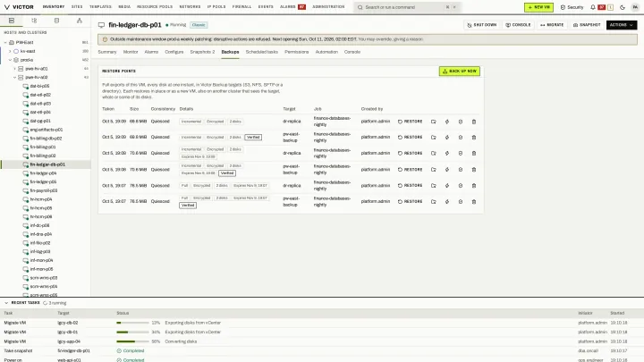The height and width of the screenshot is (362, 644).
Task: Click the Shut Down button
Action: pos(482,25)
